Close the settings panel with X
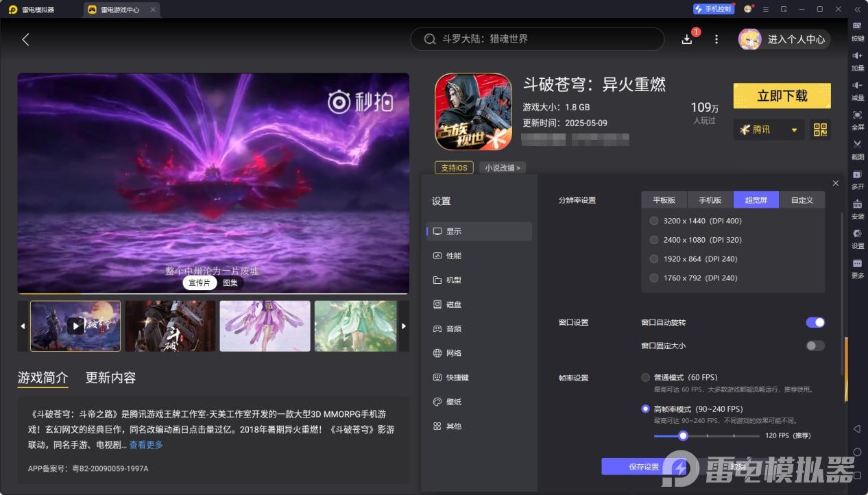This screenshot has height=495, width=868. [835, 183]
